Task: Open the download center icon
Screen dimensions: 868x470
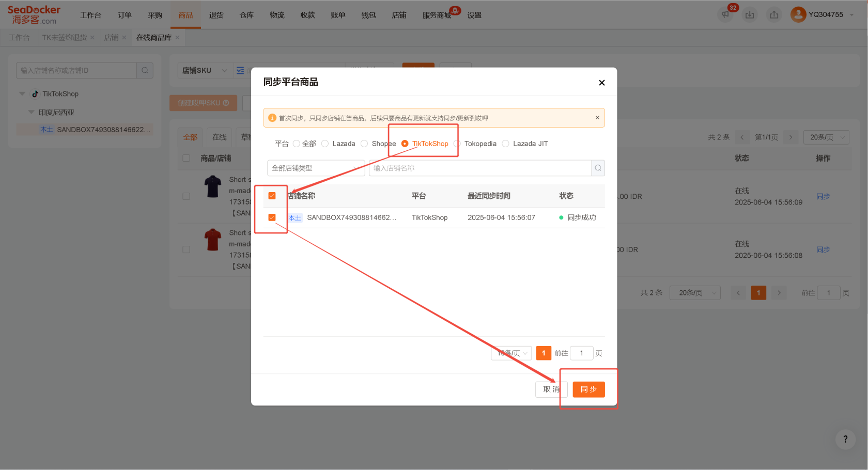Action: click(750, 14)
